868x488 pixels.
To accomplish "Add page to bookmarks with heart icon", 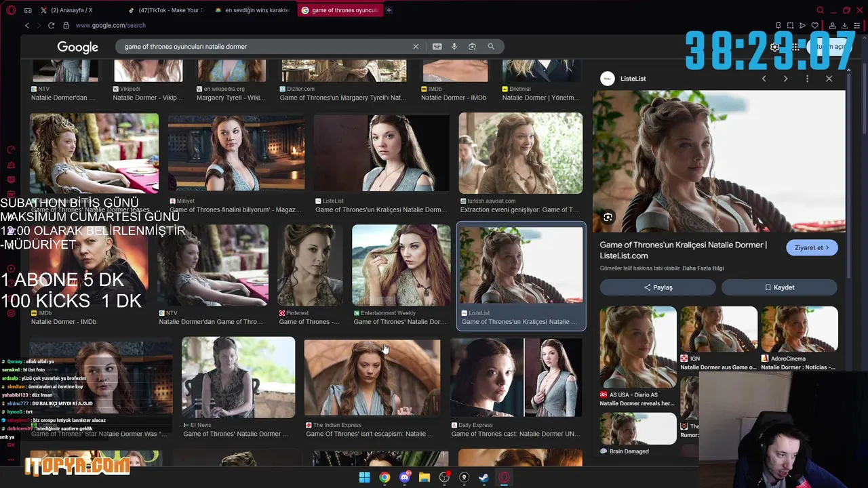I will point(815,26).
